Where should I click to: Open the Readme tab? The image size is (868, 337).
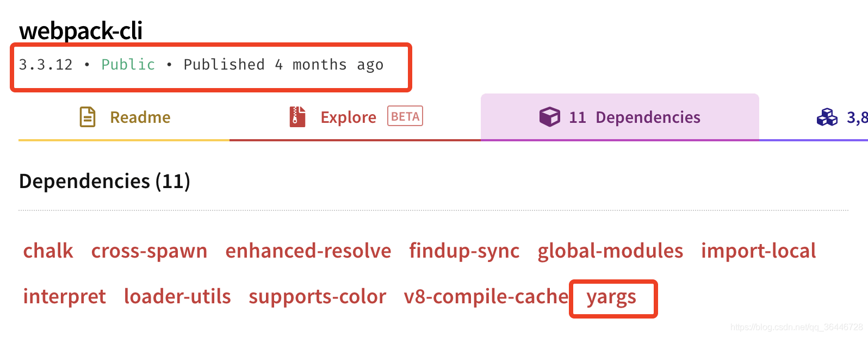(124, 117)
